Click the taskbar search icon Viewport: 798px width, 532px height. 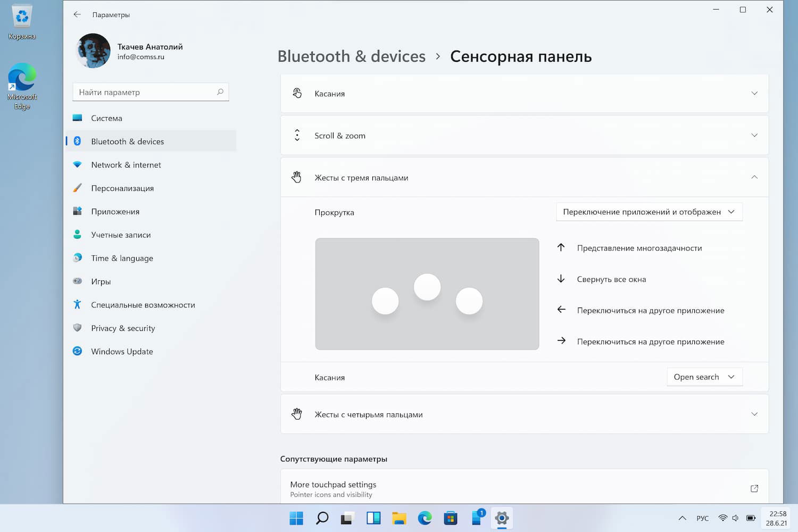coord(322,518)
